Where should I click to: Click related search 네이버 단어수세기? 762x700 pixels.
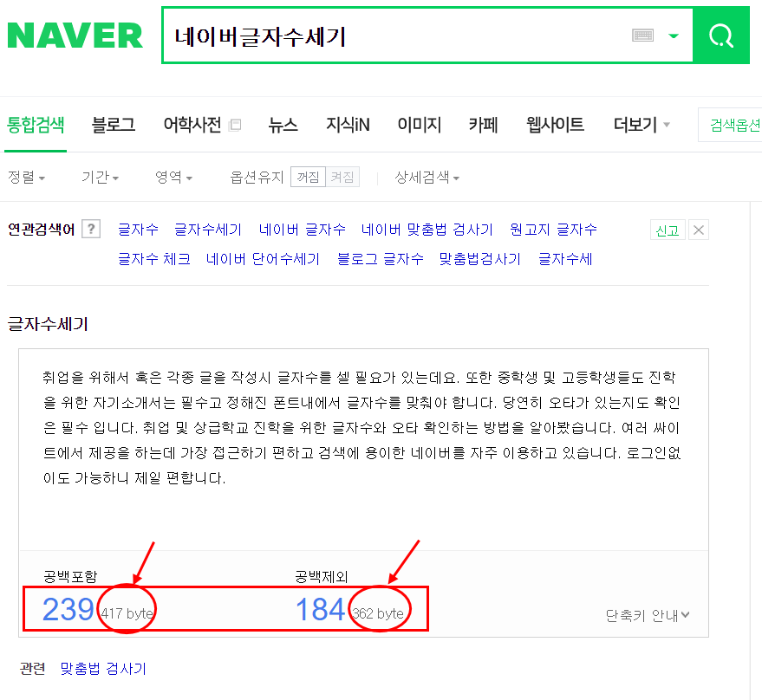263,259
